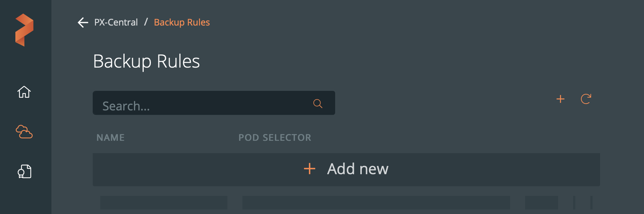Select the loading placeholder under NAME column
This screenshot has height=214, width=644.
pos(164,203)
